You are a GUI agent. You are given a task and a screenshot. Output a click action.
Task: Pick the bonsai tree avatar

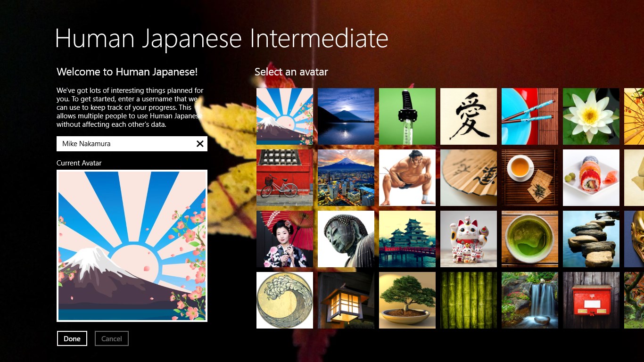pyautogui.click(x=407, y=300)
